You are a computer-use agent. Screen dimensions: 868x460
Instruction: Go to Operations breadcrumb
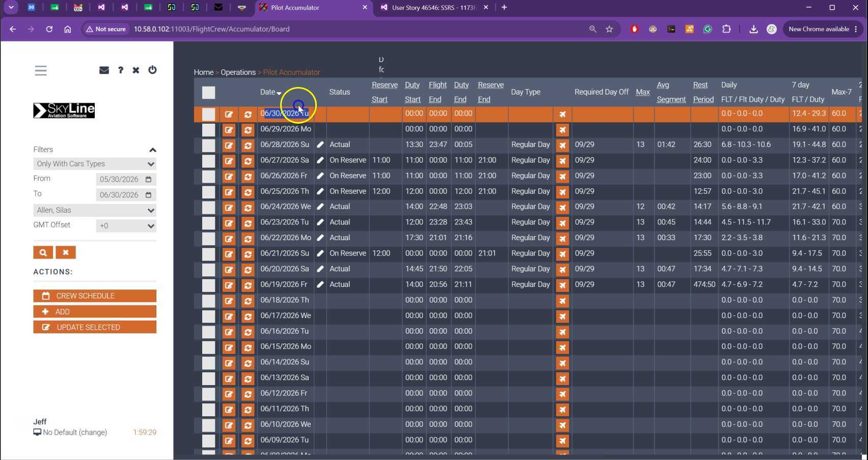click(x=238, y=72)
